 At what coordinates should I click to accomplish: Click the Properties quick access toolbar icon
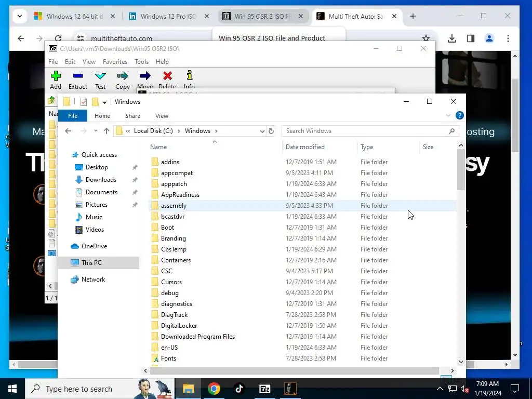click(84, 102)
